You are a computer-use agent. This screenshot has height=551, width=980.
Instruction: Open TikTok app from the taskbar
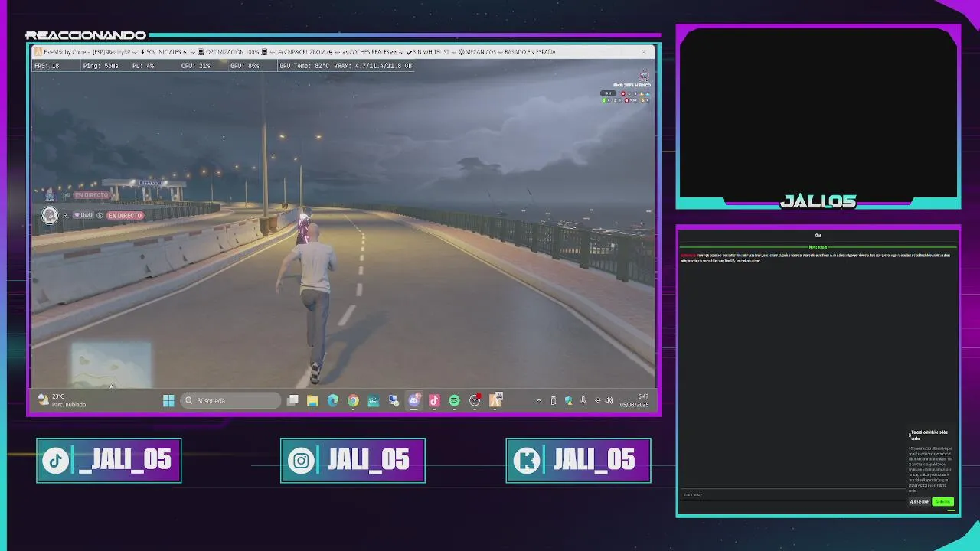[434, 400]
